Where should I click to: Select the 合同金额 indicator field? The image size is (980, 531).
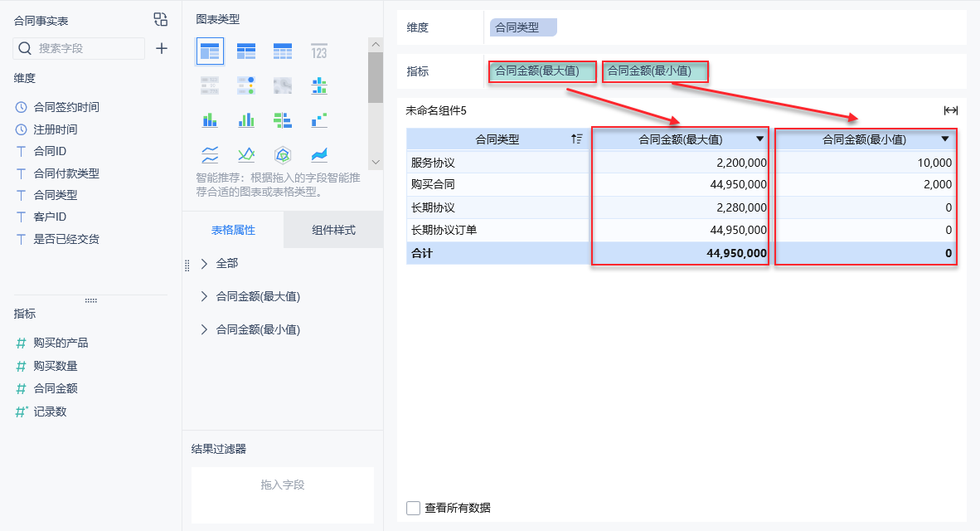(x=55, y=388)
